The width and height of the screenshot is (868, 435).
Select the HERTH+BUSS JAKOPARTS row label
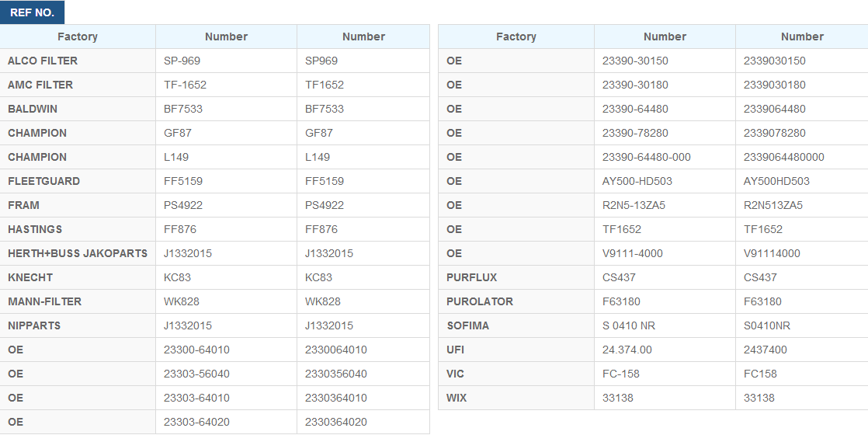coord(78,253)
